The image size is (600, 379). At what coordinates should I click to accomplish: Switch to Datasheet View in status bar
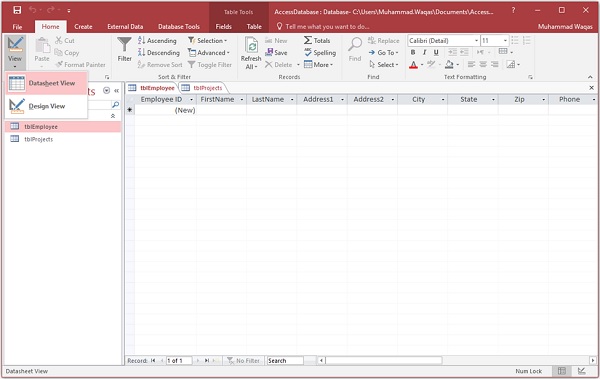[x=561, y=371]
